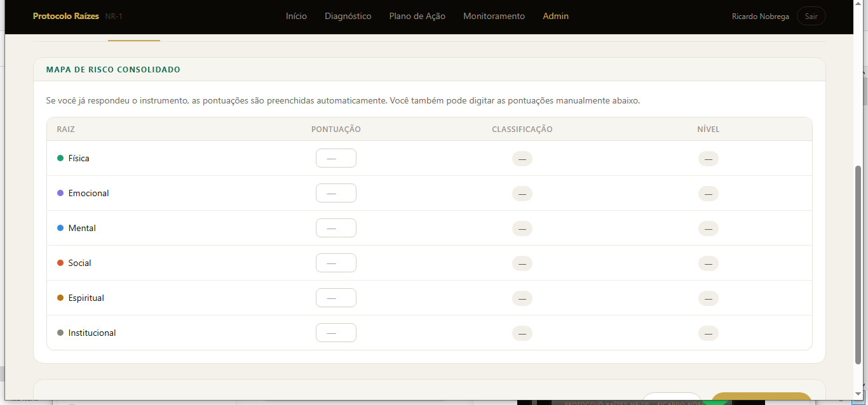The height and width of the screenshot is (405, 868).
Task: Click the gray dot beside Institucional
Action: (60, 333)
